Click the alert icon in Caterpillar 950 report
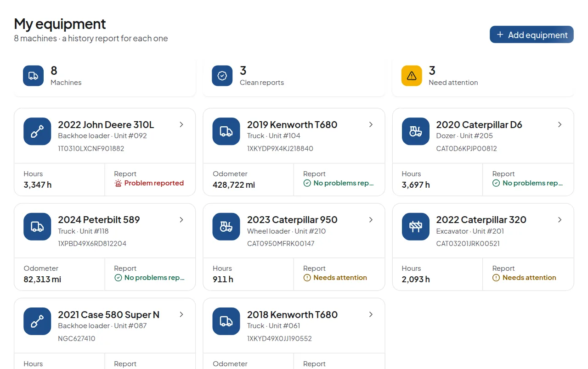Screen dimensions: 588x369 (x=307, y=278)
